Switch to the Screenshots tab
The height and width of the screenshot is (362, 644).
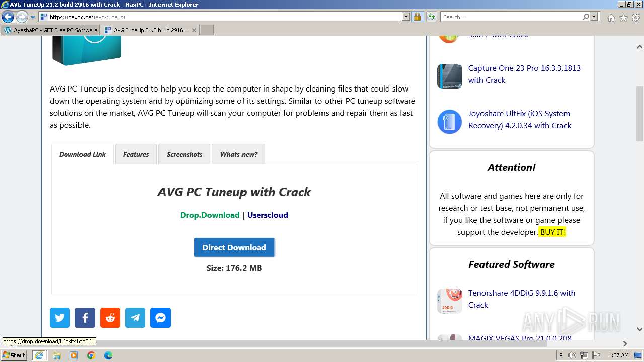(185, 154)
